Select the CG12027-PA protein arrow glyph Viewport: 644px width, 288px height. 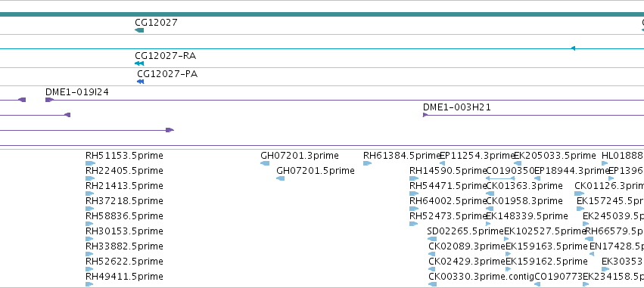[141, 82]
